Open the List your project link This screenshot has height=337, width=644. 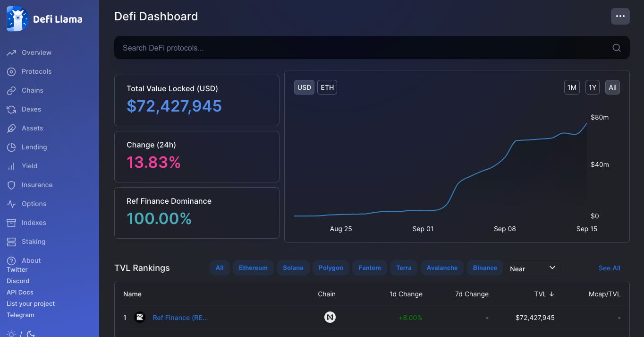click(x=31, y=303)
